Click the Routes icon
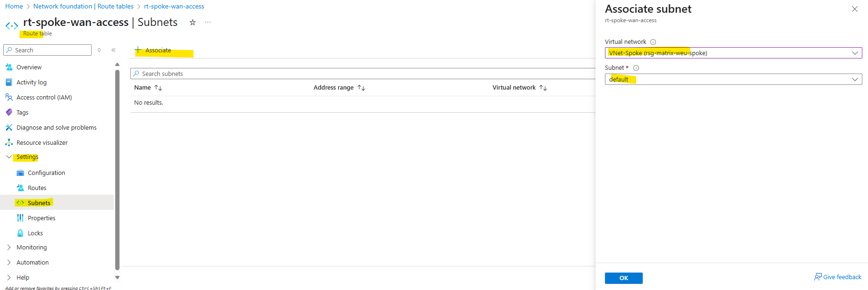Viewport: 868px width, 290px height. (x=20, y=188)
